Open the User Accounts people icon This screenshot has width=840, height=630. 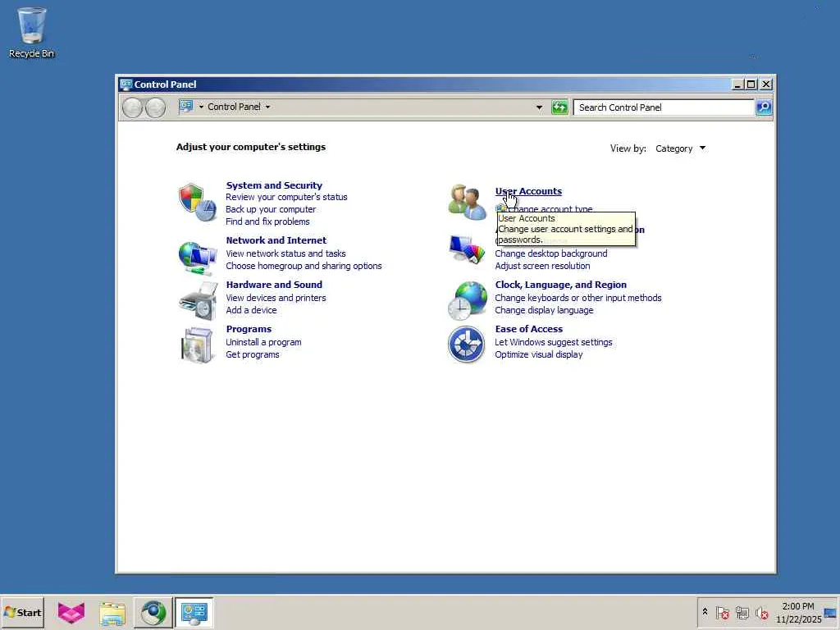(x=466, y=202)
